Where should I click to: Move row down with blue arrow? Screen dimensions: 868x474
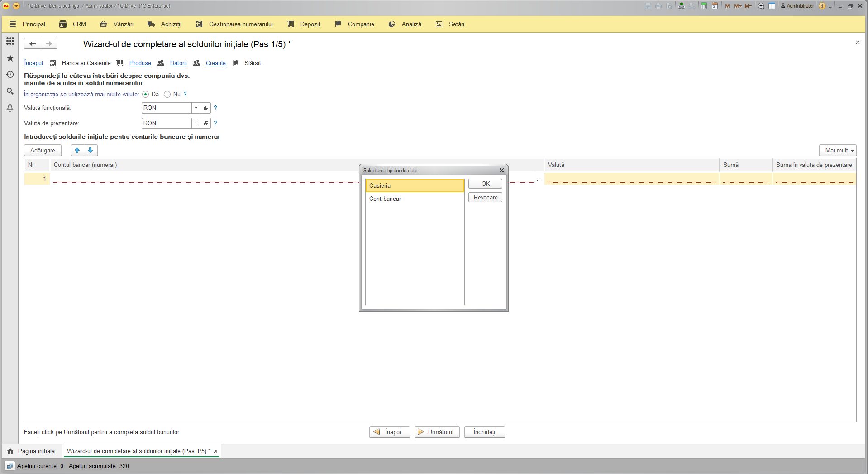coord(91,150)
